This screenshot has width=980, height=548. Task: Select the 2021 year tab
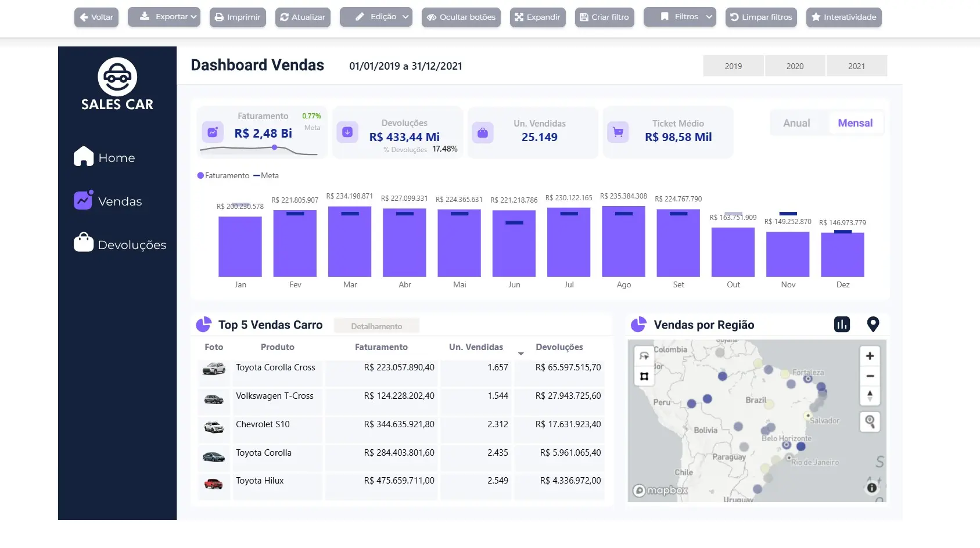pos(857,66)
